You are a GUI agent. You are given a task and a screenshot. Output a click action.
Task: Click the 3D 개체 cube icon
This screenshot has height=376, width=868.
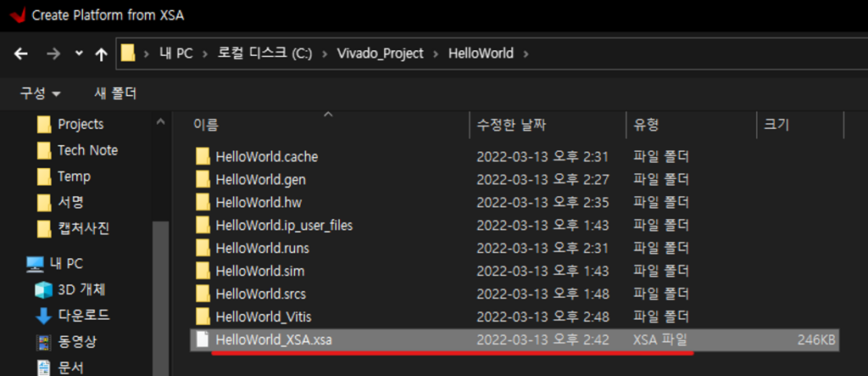coord(43,290)
